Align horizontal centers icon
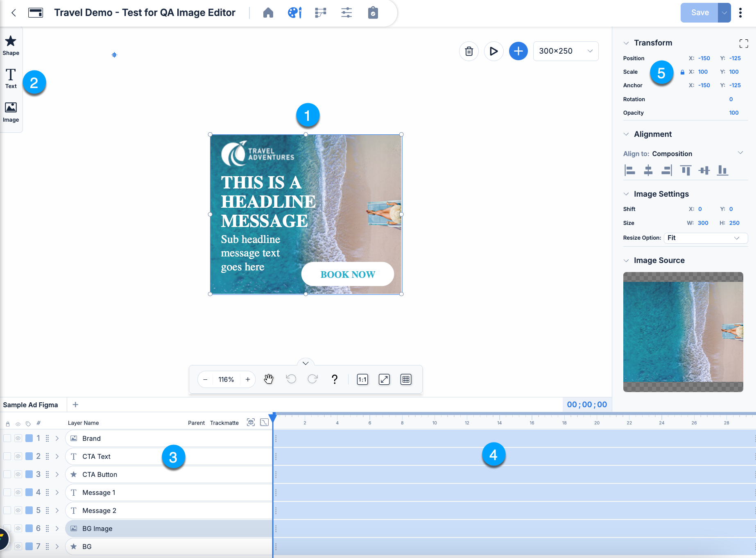 [648, 170]
